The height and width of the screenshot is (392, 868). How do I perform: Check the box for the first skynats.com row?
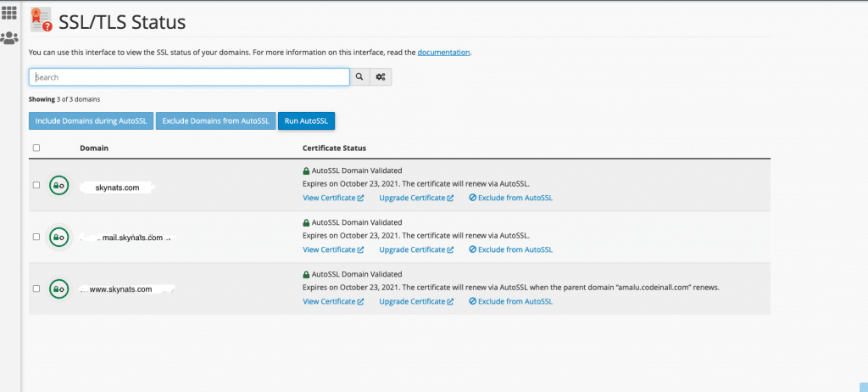36,185
